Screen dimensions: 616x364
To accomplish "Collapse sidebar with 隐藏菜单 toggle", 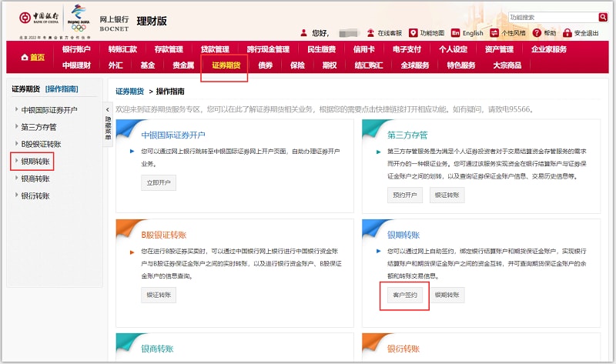I will click(108, 127).
